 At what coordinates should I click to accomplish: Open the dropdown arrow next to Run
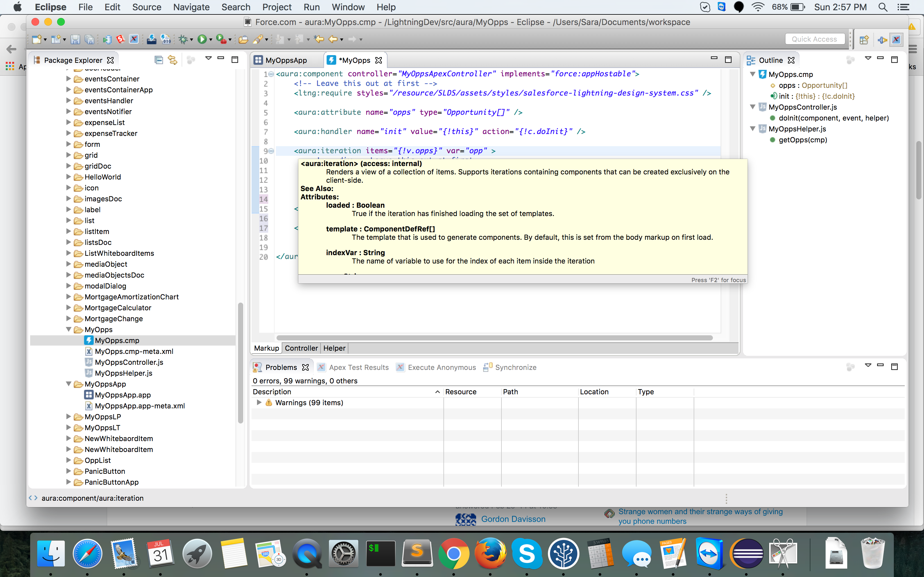(210, 39)
